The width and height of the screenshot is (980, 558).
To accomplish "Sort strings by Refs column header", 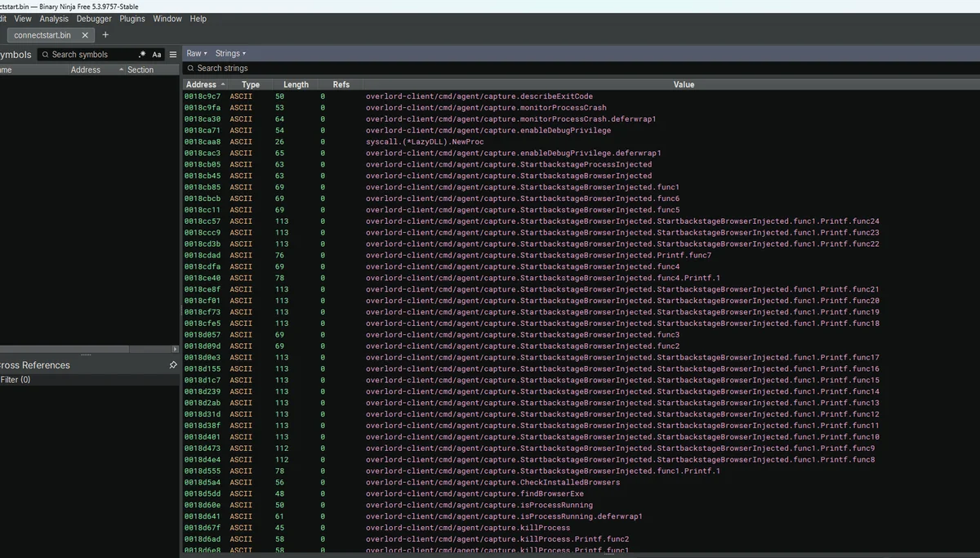I will 341,84.
